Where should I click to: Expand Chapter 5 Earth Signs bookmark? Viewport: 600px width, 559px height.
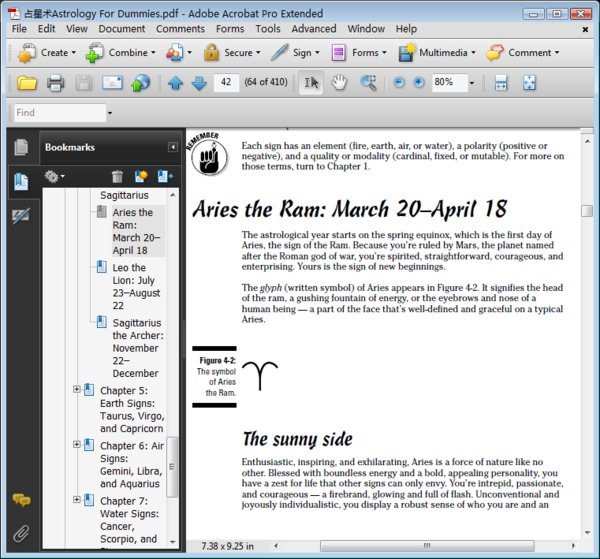[77, 389]
